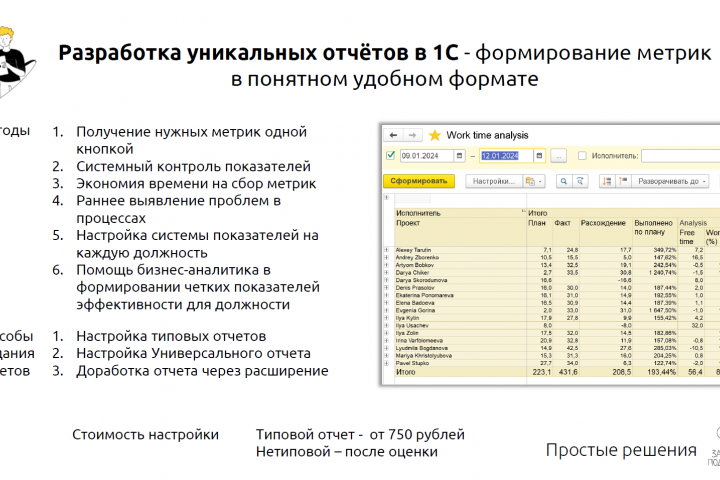Click the sort descending icon
Screen dimensions: 720x480
(607, 181)
